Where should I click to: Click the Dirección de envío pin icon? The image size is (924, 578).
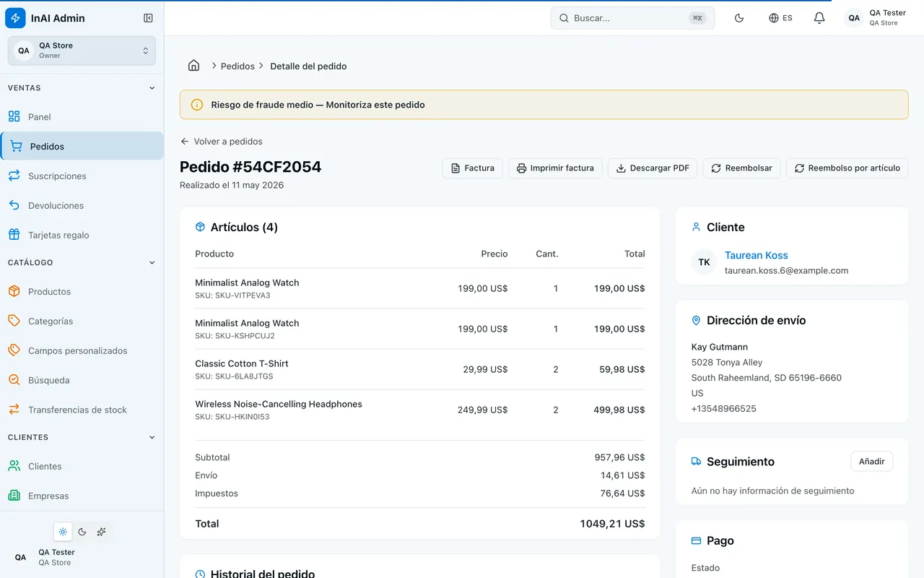696,320
